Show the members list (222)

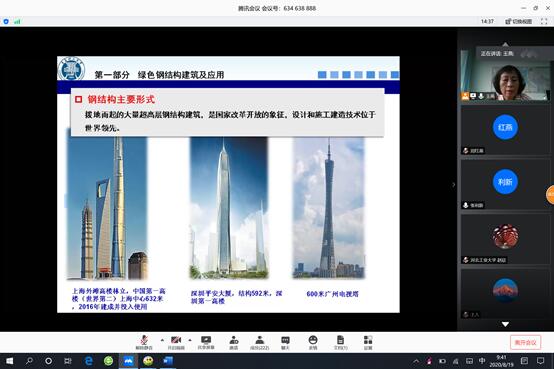tap(260, 342)
